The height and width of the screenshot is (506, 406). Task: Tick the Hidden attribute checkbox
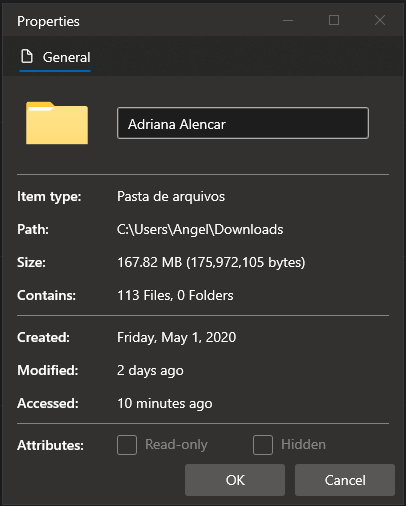click(263, 445)
